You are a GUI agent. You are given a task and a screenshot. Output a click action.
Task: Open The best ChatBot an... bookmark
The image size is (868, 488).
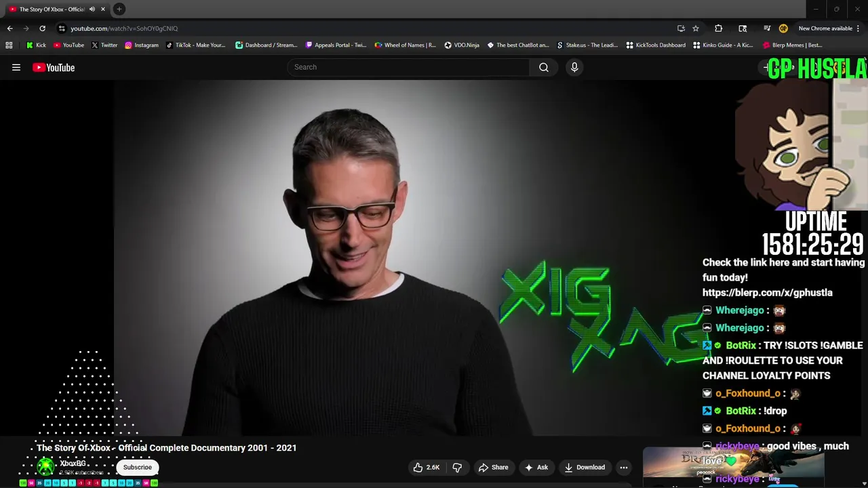click(x=518, y=45)
